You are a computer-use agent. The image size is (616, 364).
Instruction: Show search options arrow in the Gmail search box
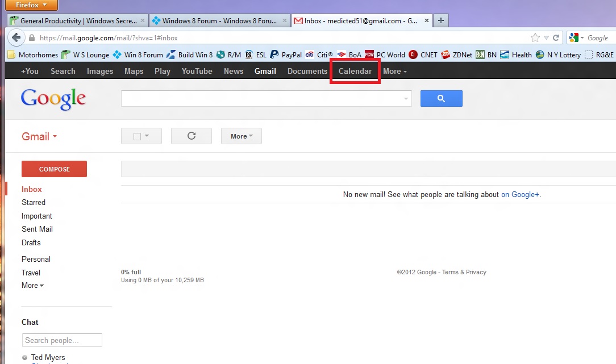point(406,99)
